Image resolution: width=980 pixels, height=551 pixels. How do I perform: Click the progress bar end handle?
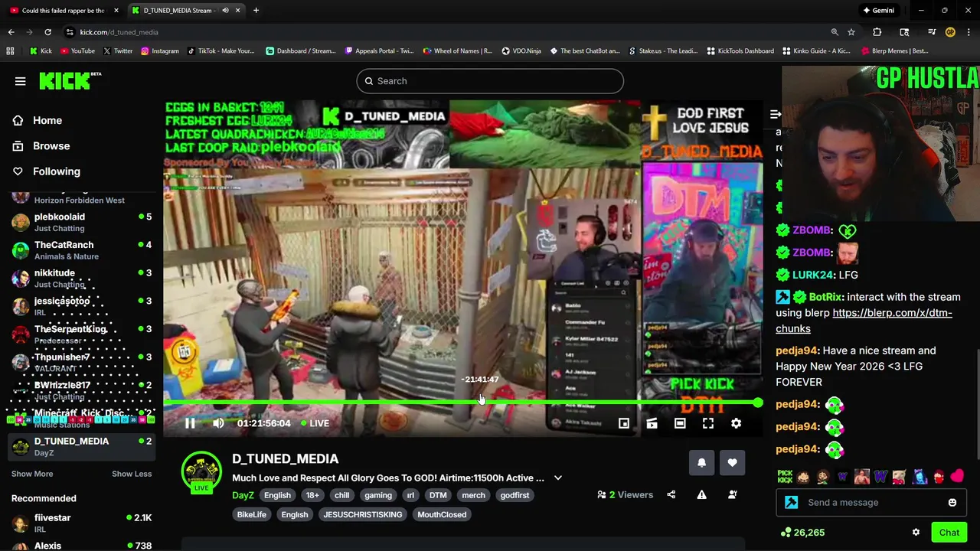click(x=757, y=403)
